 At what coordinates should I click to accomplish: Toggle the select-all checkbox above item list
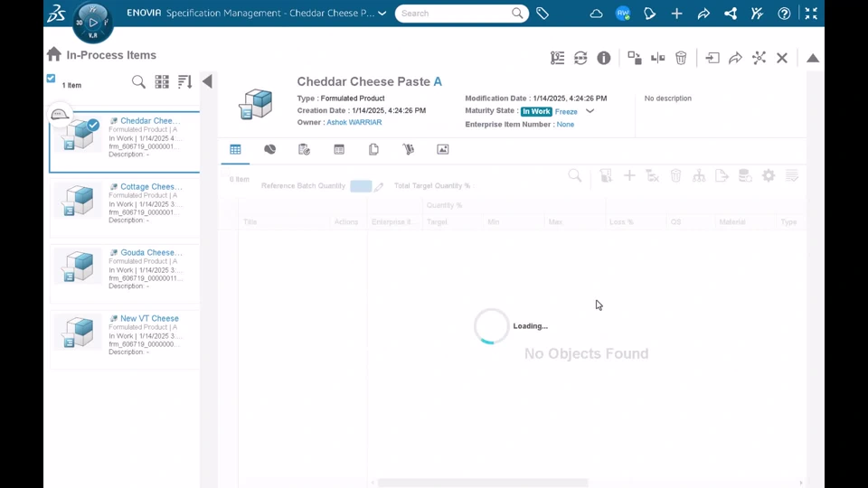pos(51,79)
